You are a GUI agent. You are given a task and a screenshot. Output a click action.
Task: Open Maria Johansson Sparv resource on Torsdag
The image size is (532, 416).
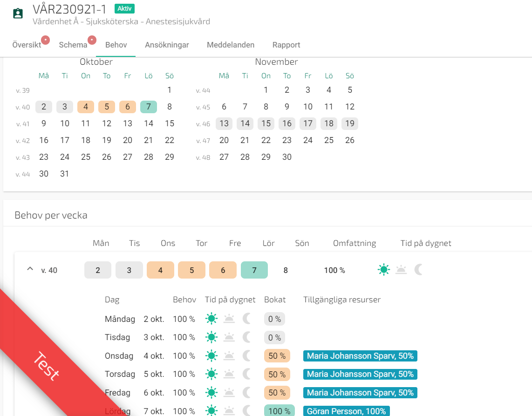(360, 374)
